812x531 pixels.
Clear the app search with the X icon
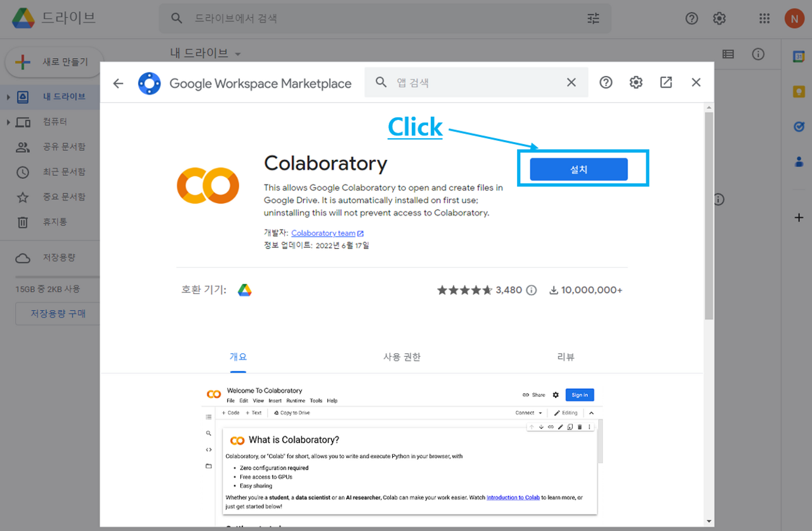[x=571, y=82]
